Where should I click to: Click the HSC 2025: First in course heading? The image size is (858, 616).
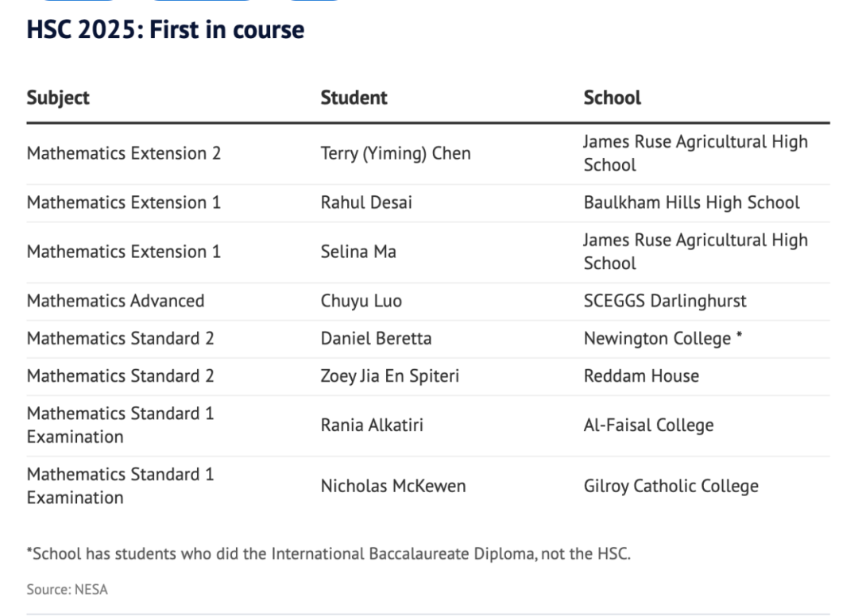(x=165, y=30)
